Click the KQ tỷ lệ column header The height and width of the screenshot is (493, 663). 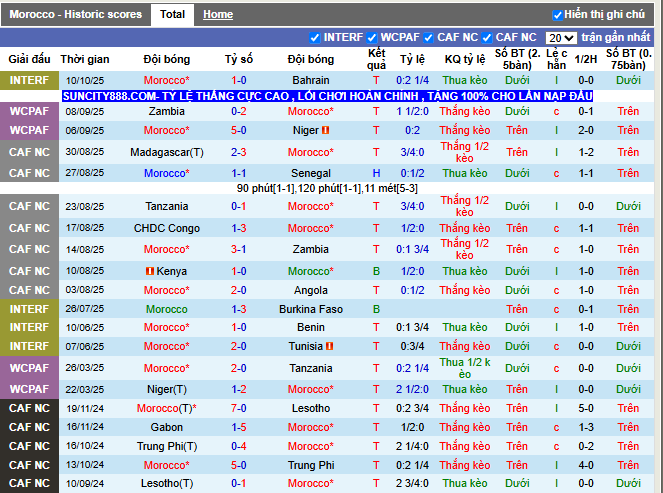coord(465,59)
